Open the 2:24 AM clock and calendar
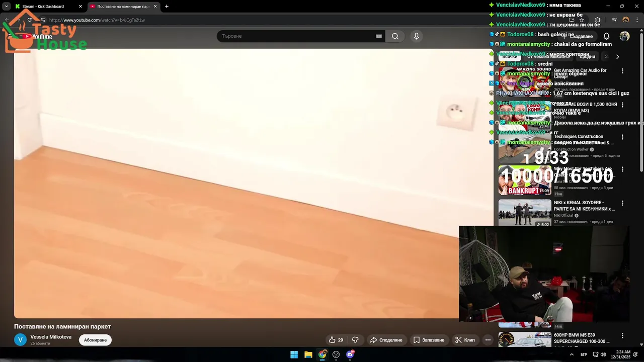644x362 pixels. 620,354
